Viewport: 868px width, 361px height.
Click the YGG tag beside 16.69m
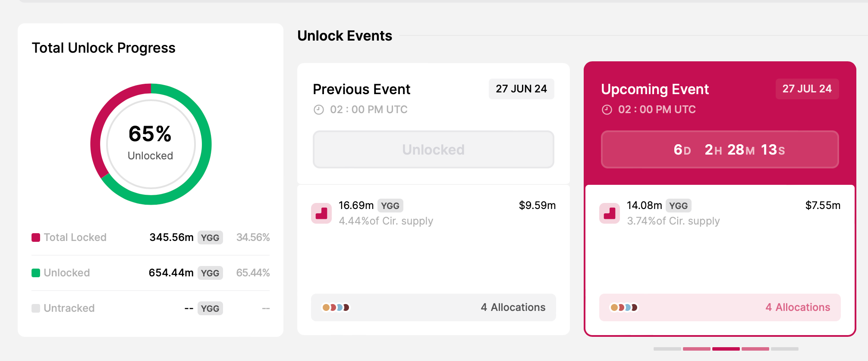pyautogui.click(x=390, y=206)
